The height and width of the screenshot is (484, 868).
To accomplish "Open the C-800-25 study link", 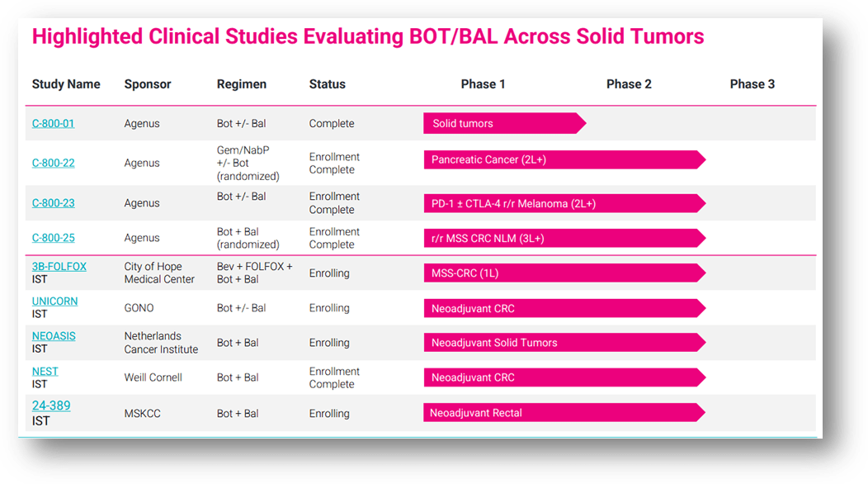I will tap(53, 237).
